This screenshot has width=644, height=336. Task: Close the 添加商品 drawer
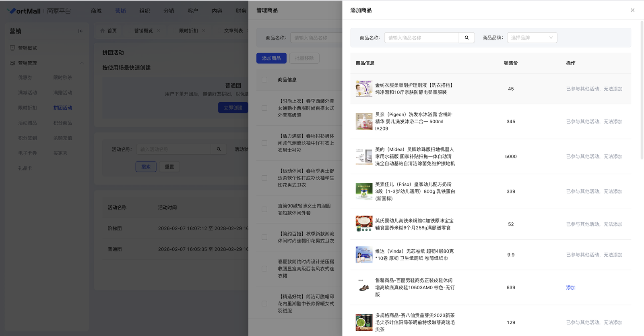coord(632,10)
